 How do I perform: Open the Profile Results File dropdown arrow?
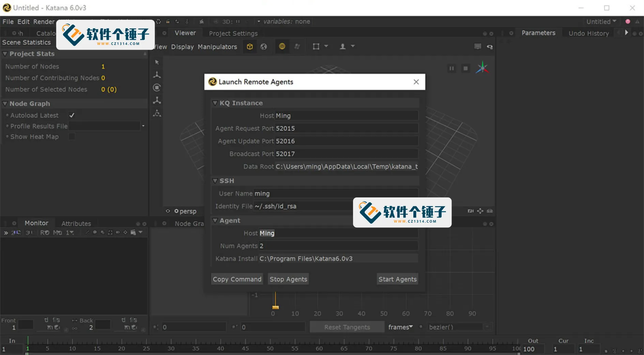(143, 126)
